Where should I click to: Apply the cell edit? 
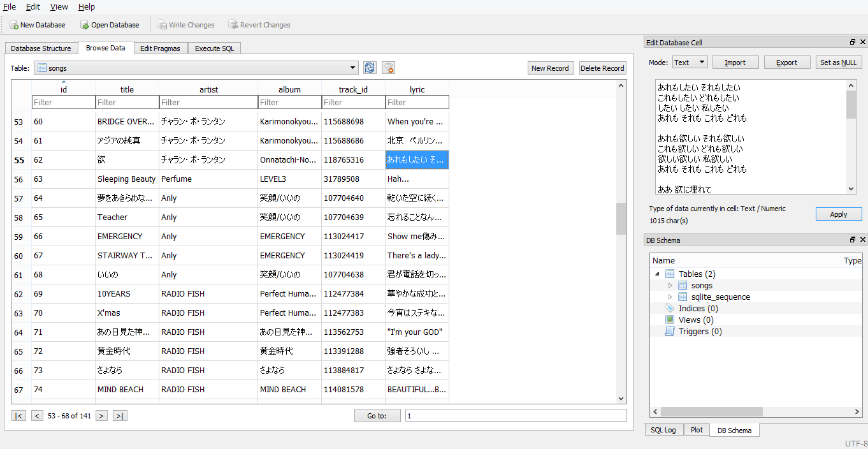tap(839, 214)
